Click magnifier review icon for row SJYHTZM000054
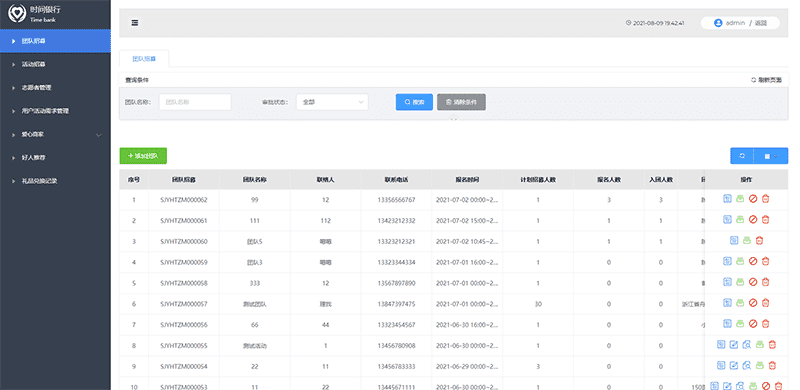The width and height of the screenshot is (800, 390). click(746, 365)
